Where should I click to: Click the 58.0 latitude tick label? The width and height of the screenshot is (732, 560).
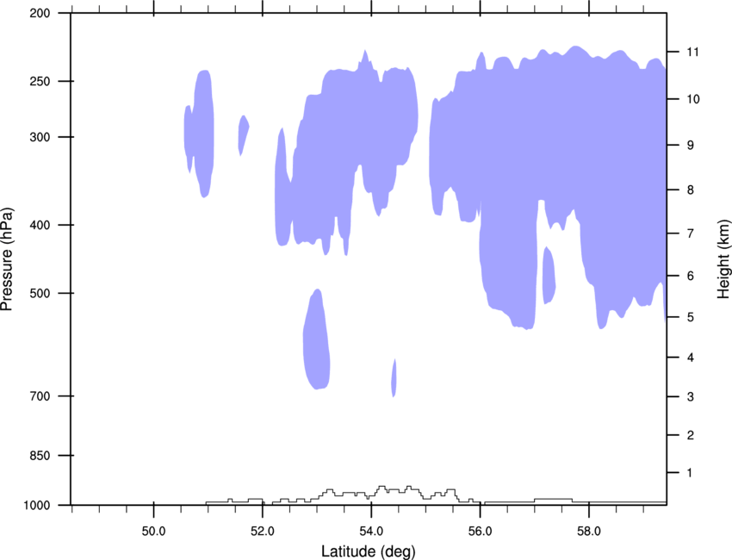click(589, 532)
